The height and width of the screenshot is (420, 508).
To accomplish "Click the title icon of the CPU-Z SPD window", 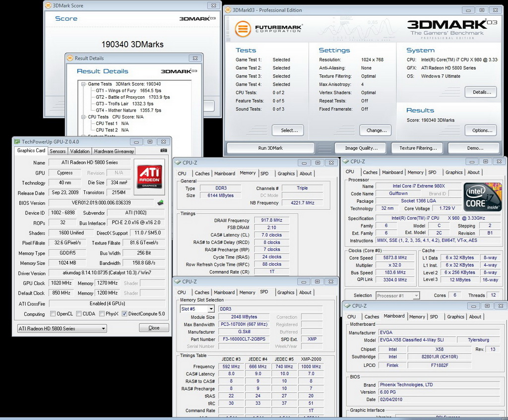I will [178, 281].
